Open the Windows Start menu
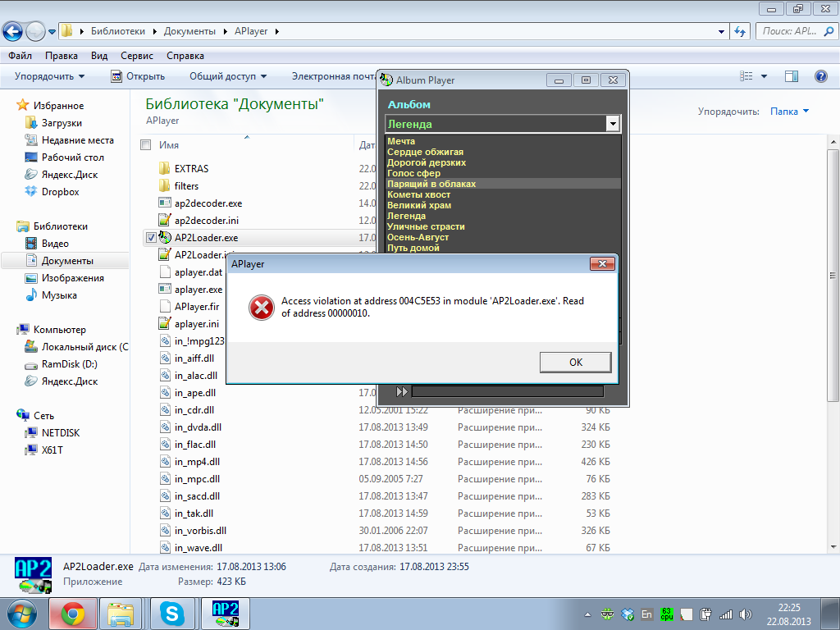This screenshot has height=630, width=840. (21, 614)
